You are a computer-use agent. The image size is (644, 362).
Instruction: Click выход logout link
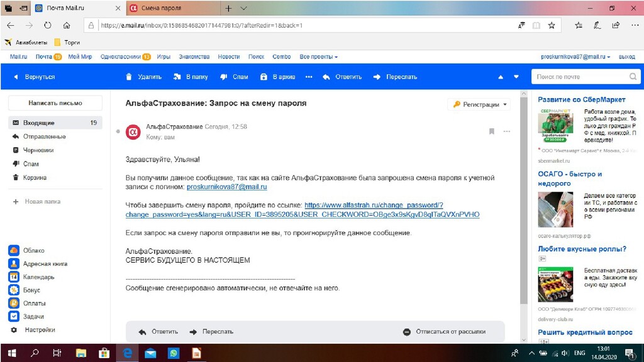click(x=627, y=57)
